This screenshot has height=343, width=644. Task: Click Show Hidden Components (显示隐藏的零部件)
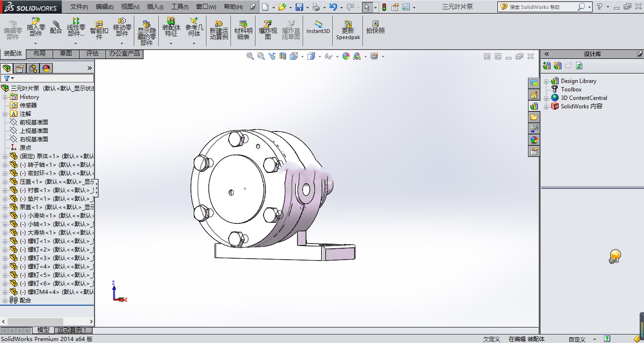pos(147,32)
